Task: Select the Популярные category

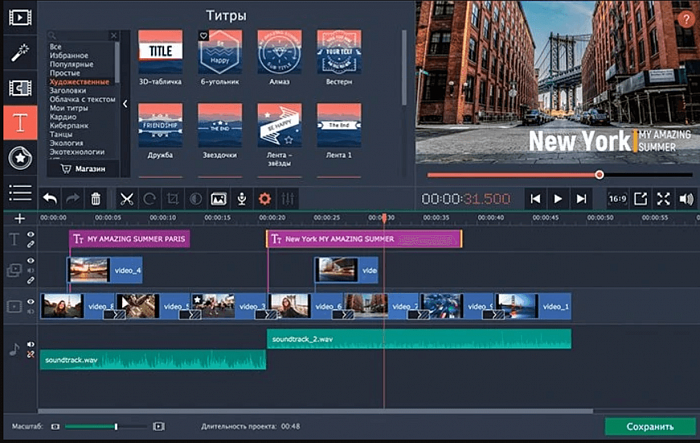Action: (71, 64)
